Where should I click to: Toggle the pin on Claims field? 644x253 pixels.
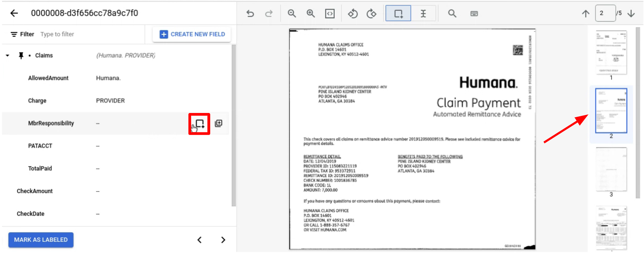(x=21, y=56)
